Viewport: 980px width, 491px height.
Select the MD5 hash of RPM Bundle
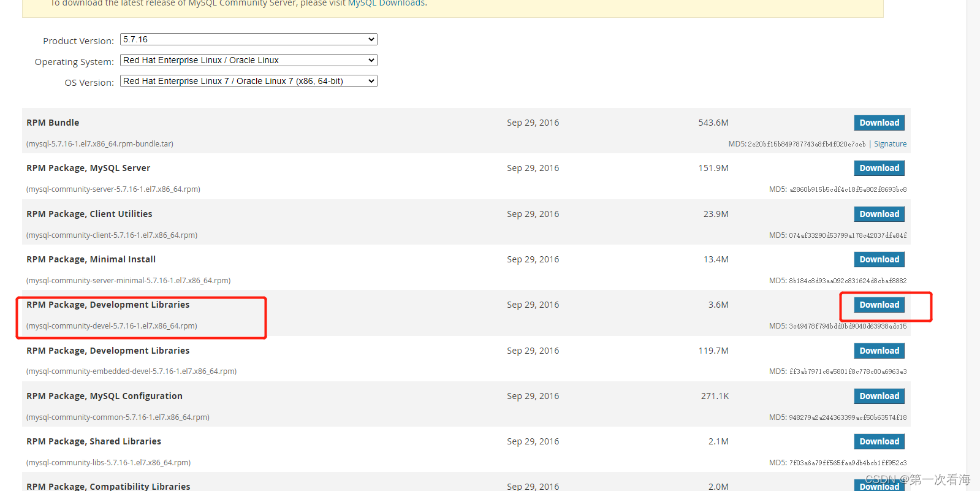tap(807, 144)
